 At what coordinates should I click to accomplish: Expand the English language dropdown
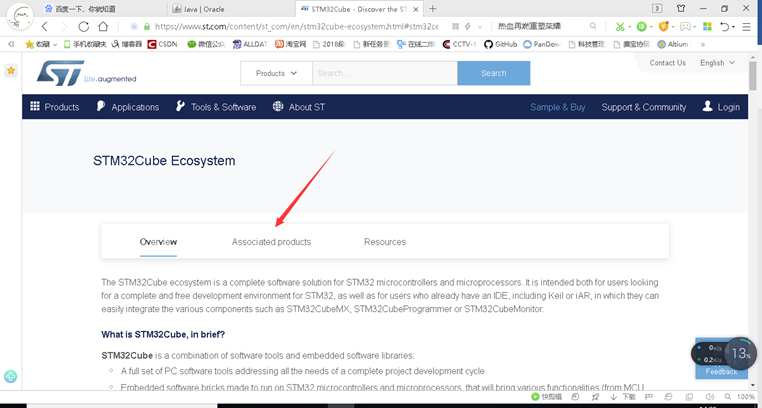(x=717, y=63)
